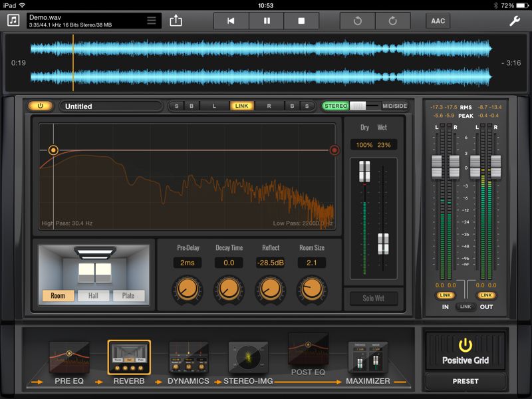Click the output right channel fader
The height and width of the screenshot is (399, 532).
pos(495,167)
